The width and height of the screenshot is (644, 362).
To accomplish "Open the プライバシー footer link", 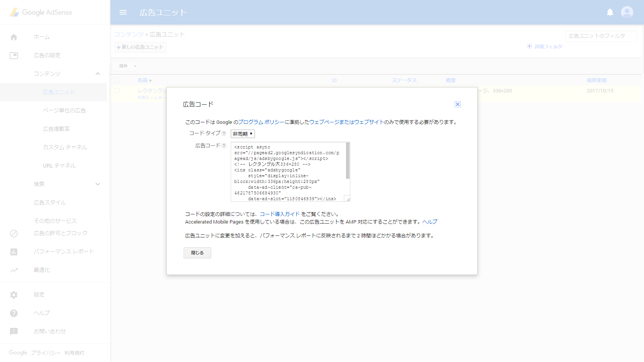I will click(x=46, y=353).
